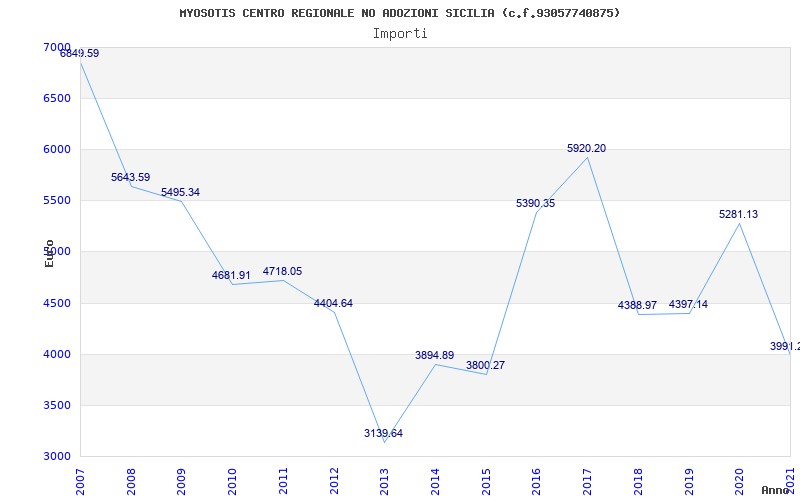Click the 2011 x-axis year label
This screenshot has height=500, width=800.
[x=283, y=482]
